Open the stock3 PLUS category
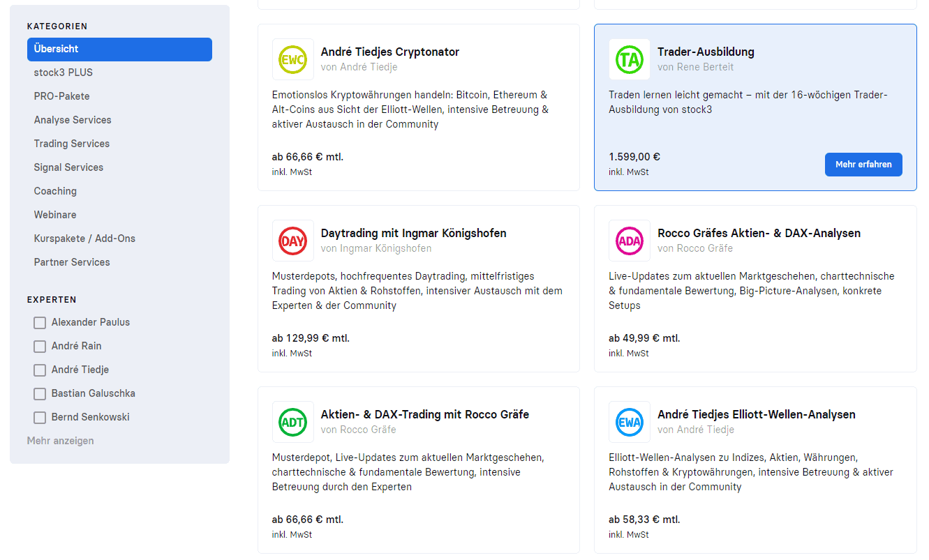The width and height of the screenshot is (929, 560). [x=64, y=73]
